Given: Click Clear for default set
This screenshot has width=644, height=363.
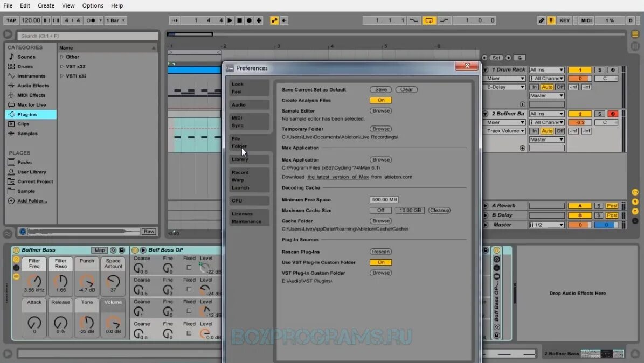Looking at the screenshot, I should tap(406, 89).
